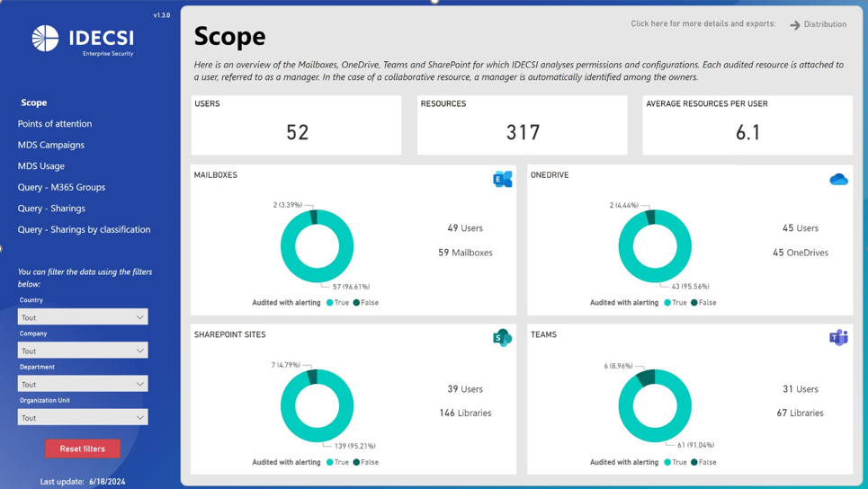Image resolution: width=868 pixels, height=489 pixels.
Task: Click the Distribution arrow icon
Action: (x=795, y=25)
